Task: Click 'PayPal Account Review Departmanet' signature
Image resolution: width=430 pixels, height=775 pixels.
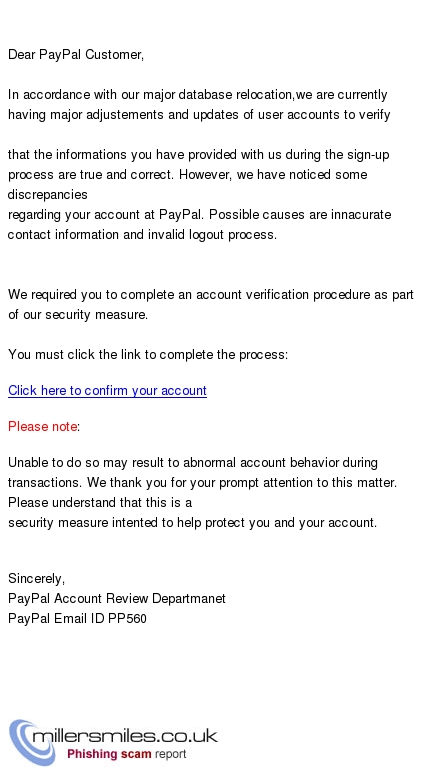Action: (x=117, y=599)
